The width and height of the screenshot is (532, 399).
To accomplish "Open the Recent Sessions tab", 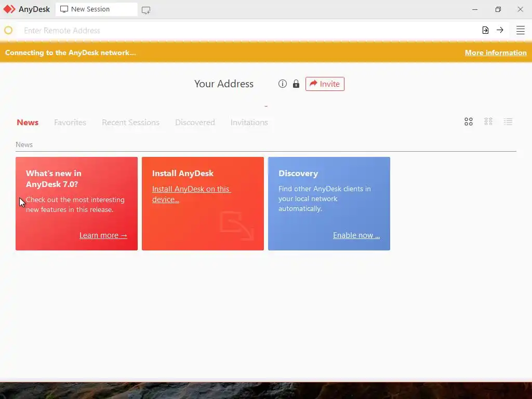I will [x=130, y=123].
